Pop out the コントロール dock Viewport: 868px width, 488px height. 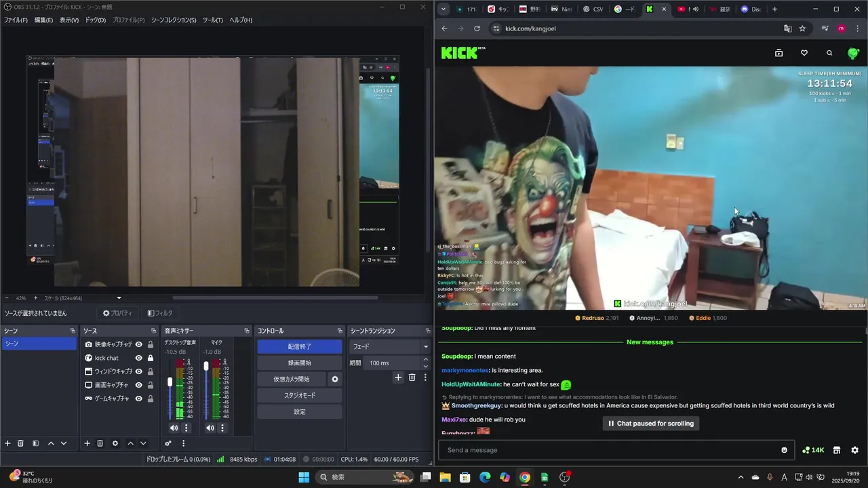(340, 331)
